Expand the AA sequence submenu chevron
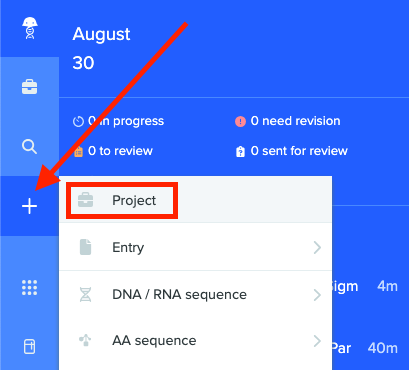Image resolution: width=409 pixels, height=370 pixels. point(317,341)
